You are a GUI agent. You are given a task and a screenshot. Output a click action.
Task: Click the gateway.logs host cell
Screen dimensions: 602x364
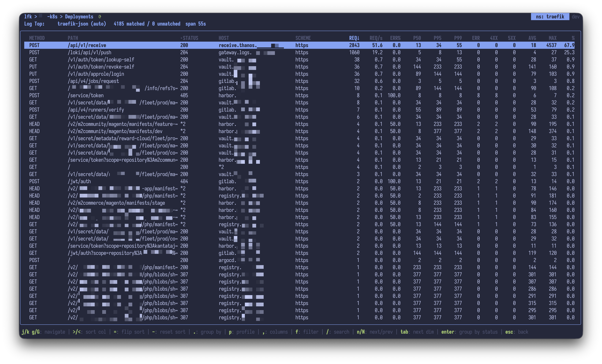(x=247, y=52)
